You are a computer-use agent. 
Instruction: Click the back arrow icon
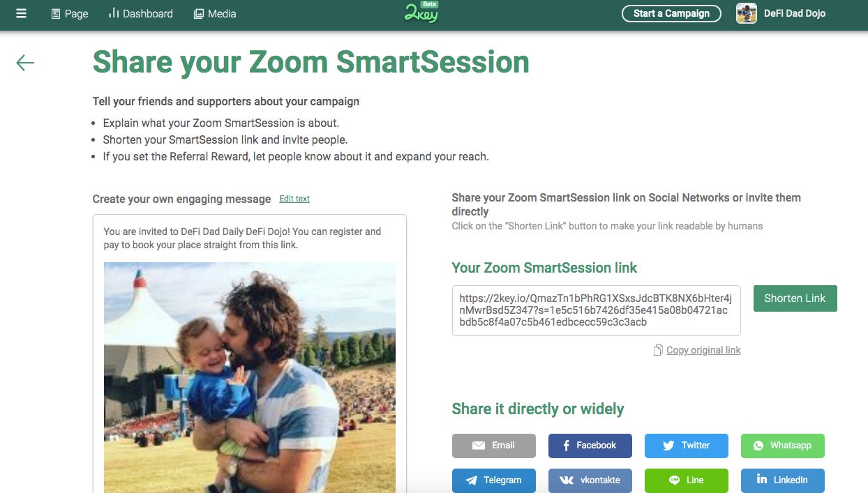pos(25,63)
